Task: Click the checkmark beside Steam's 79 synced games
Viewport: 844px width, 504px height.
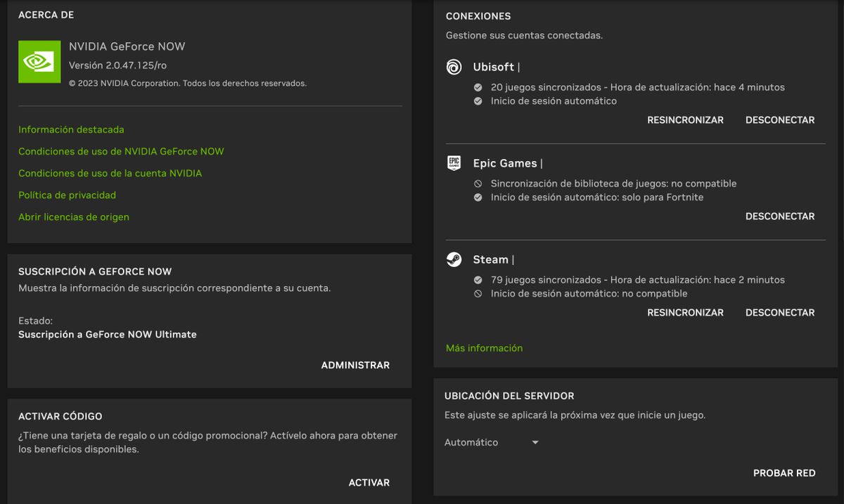Action: point(479,280)
